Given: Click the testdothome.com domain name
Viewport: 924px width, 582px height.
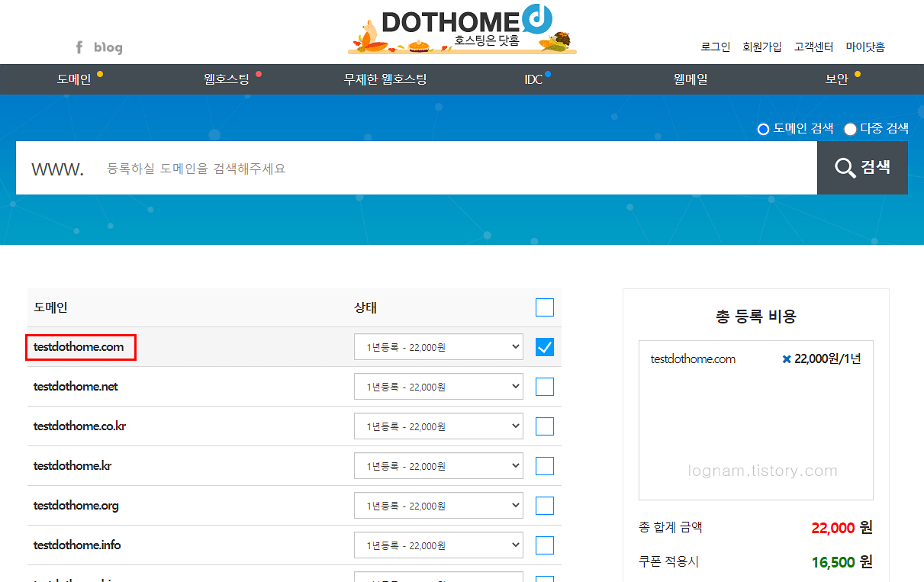Looking at the screenshot, I should (79, 347).
